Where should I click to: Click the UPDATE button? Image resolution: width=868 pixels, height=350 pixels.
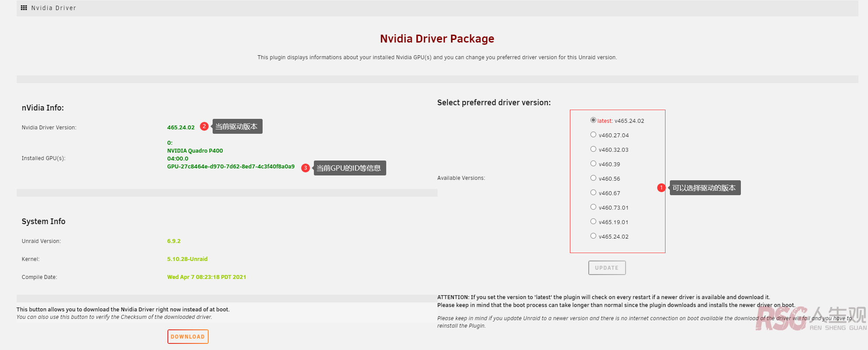607,268
